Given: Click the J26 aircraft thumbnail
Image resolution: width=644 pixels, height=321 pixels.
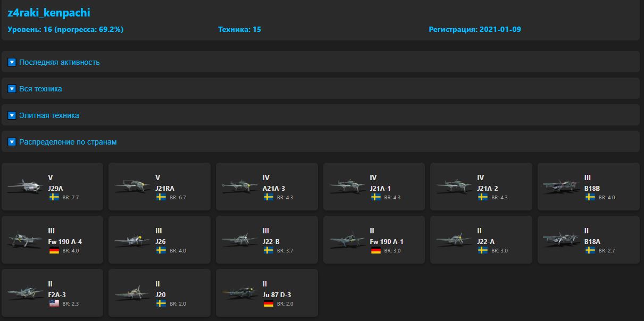Looking at the screenshot, I should click(x=131, y=240).
